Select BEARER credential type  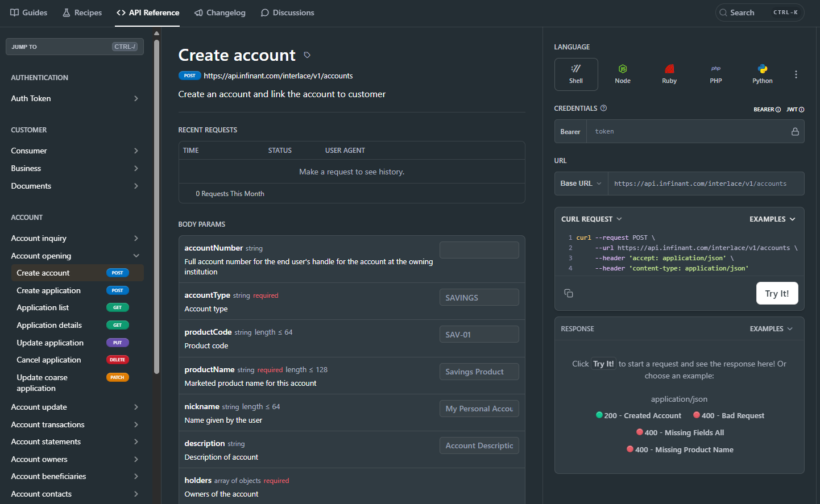pos(767,110)
